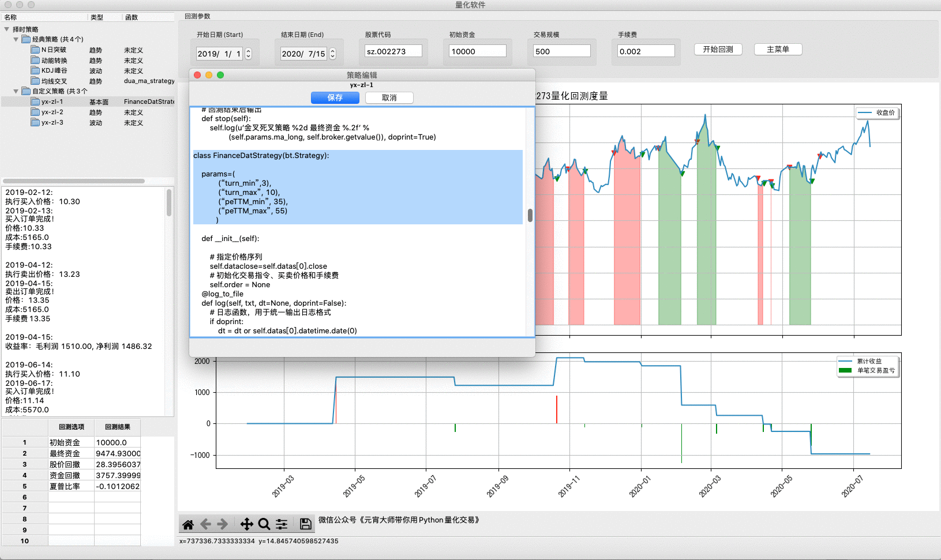Select the N日突破 strategy row
This screenshot has height=560, width=941.
(88, 50)
